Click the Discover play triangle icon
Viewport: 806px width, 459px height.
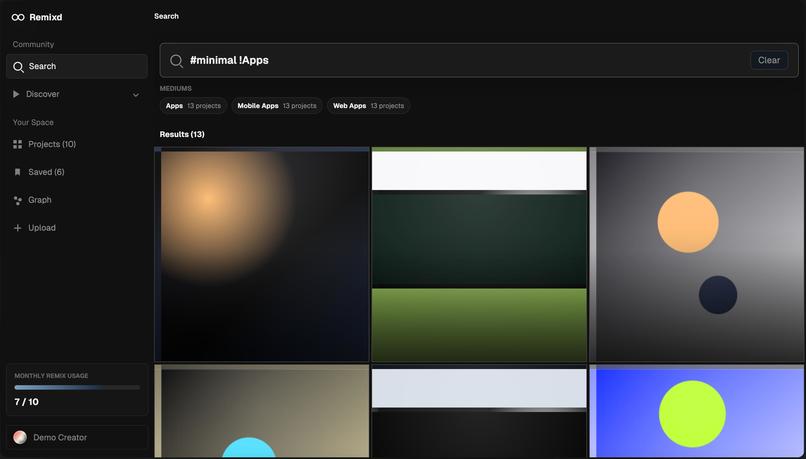pyautogui.click(x=16, y=94)
